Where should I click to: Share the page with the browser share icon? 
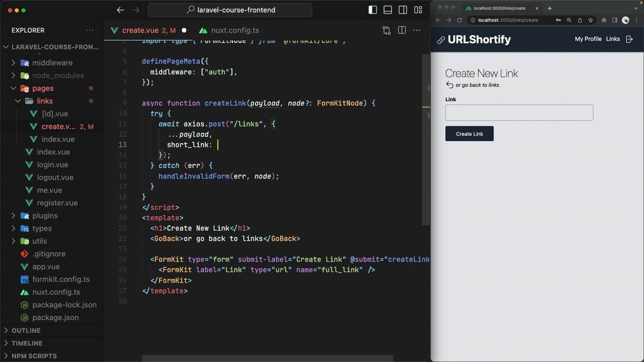coord(580,20)
